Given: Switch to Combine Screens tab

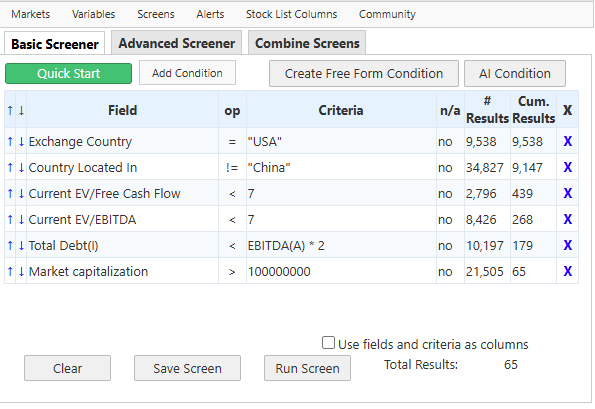Looking at the screenshot, I should click(x=307, y=43).
